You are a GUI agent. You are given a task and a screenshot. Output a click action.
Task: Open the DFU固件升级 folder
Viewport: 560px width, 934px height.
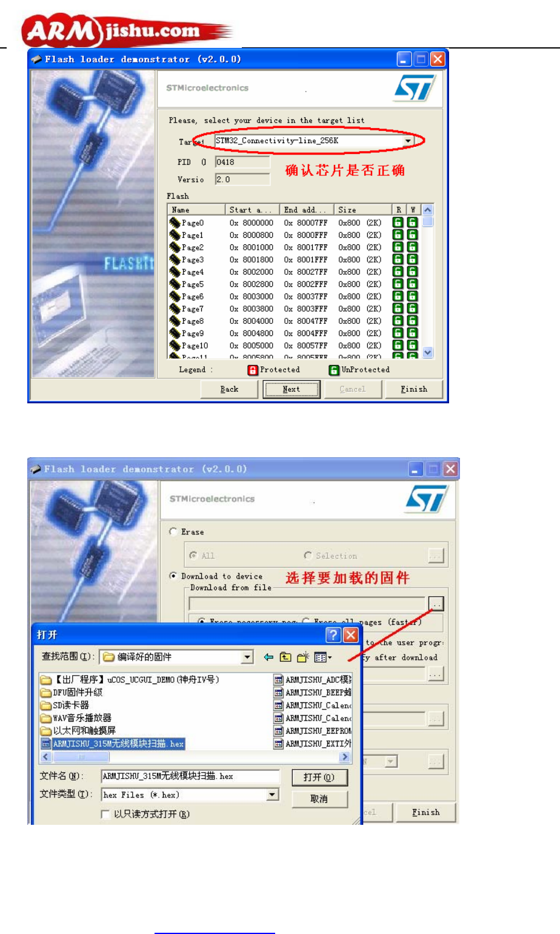pos(72,692)
